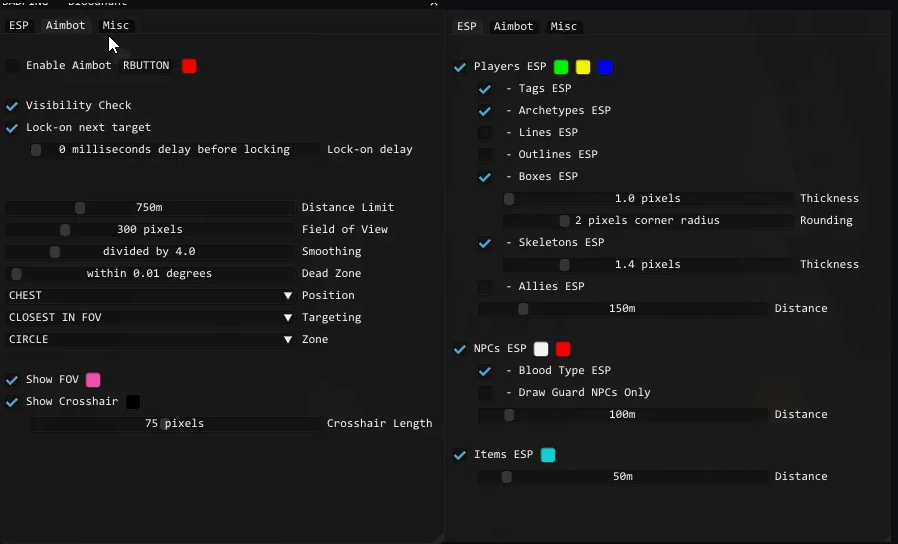Open the cyan Items ESP color swatch

pyautogui.click(x=548, y=455)
